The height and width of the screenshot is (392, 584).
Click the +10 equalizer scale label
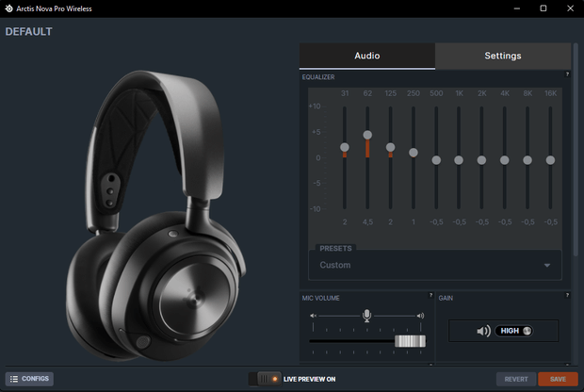point(315,106)
